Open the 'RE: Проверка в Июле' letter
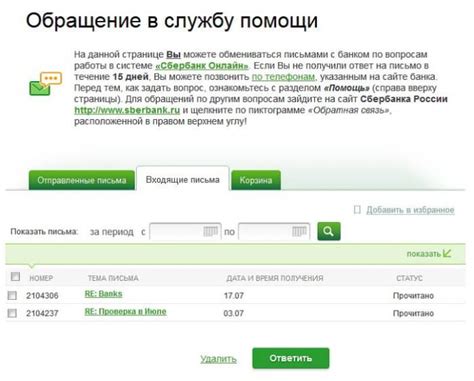This screenshot has width=474, height=381. pos(125,312)
